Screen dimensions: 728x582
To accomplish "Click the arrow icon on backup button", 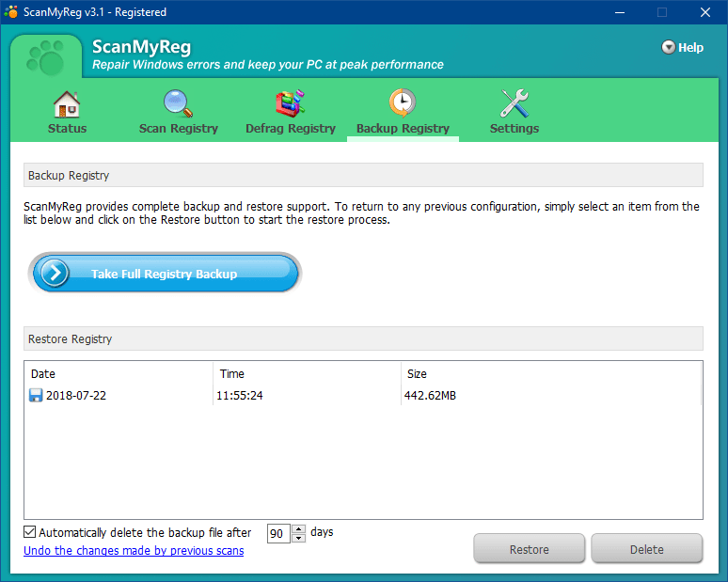I will (55, 273).
